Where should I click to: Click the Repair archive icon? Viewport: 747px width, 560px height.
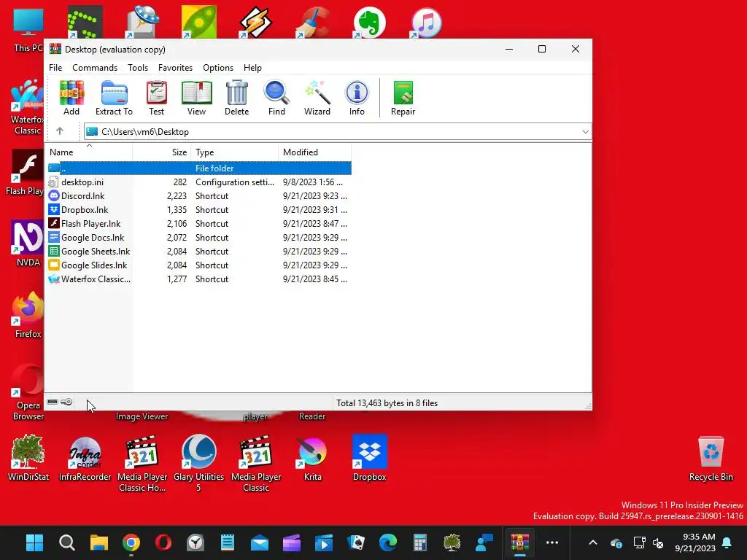[x=403, y=98]
